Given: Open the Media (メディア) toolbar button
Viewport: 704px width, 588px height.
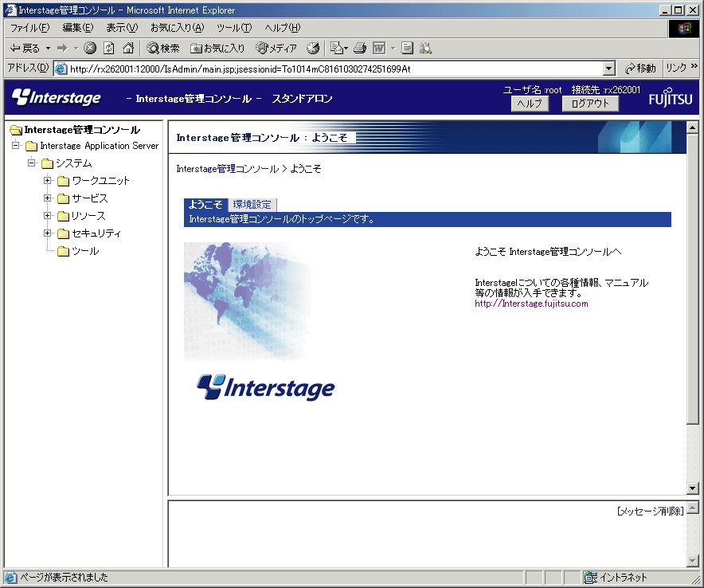Looking at the screenshot, I should point(276,48).
